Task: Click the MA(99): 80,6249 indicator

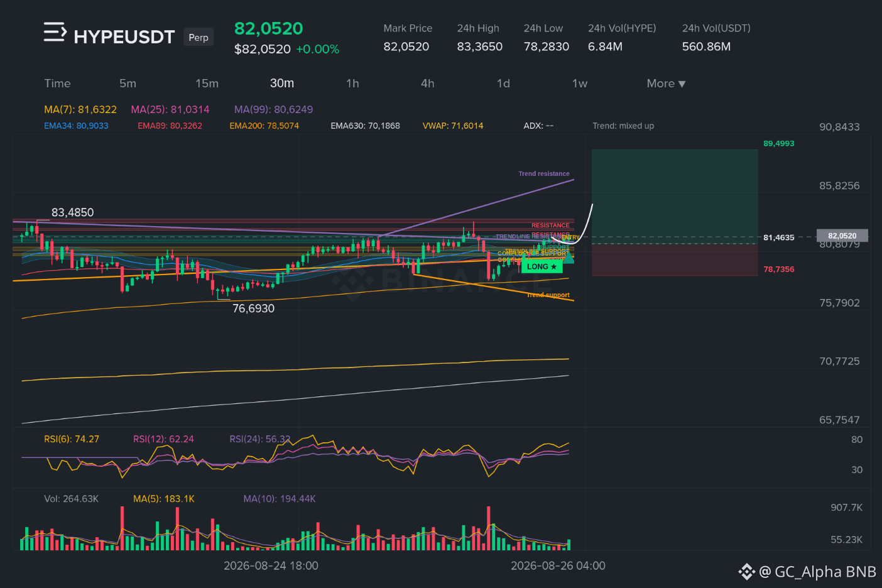Action: click(x=273, y=109)
